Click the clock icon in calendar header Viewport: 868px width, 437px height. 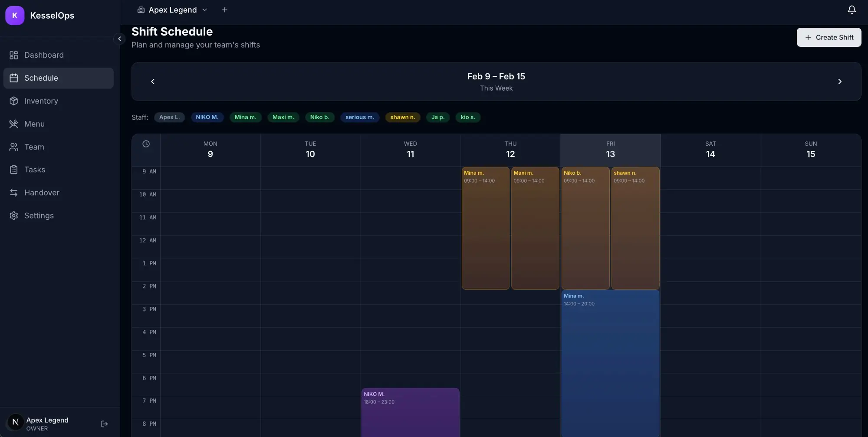coord(146,144)
